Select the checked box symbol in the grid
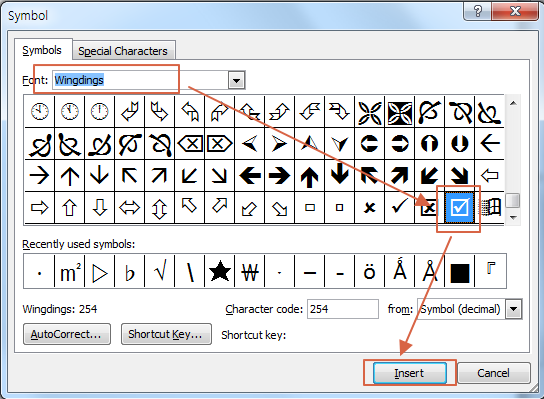The image size is (544, 399). (459, 207)
